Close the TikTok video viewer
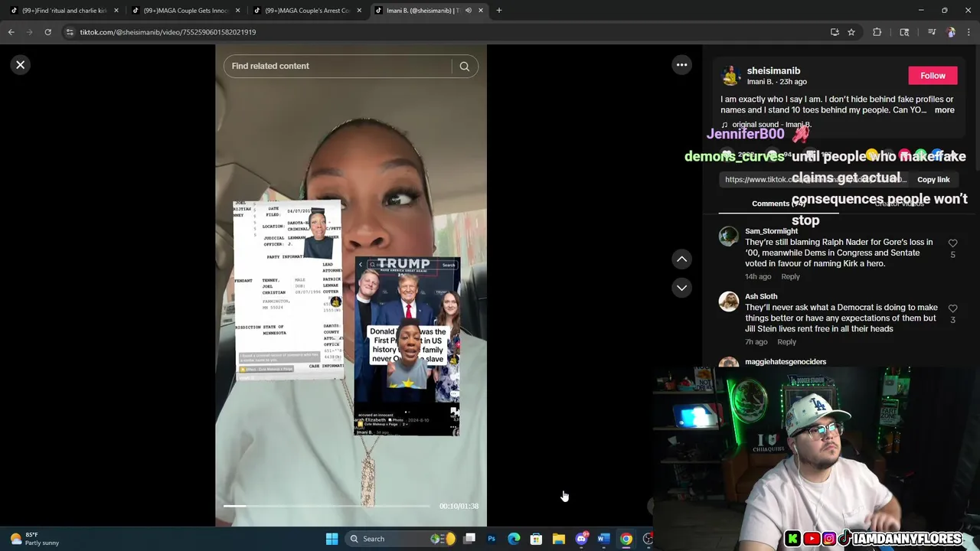 pyautogui.click(x=21, y=65)
